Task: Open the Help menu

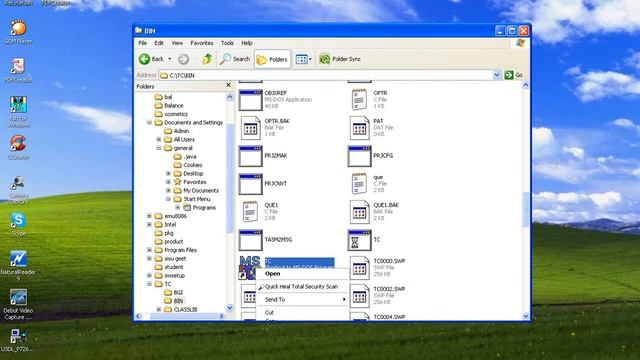Action: (x=247, y=43)
